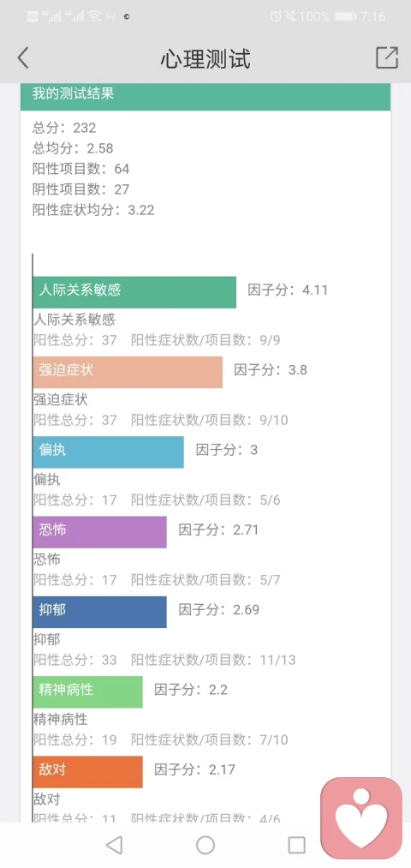Tap the 心理测试 page title
This screenshot has height=868, width=411.
[x=205, y=58]
